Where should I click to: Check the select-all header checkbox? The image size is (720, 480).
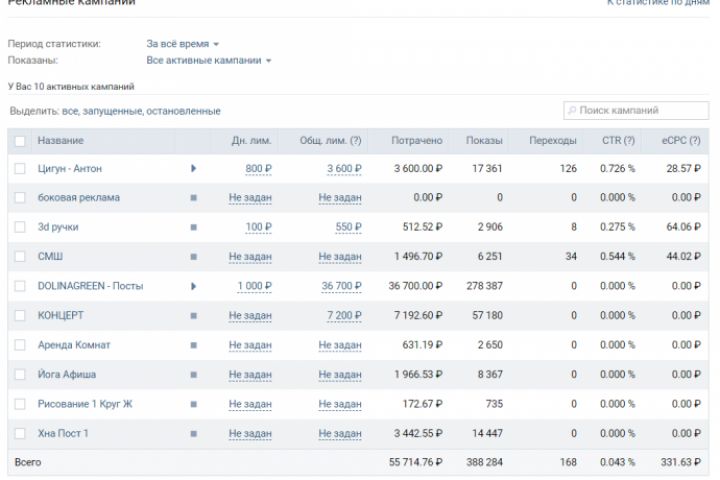click(x=20, y=141)
